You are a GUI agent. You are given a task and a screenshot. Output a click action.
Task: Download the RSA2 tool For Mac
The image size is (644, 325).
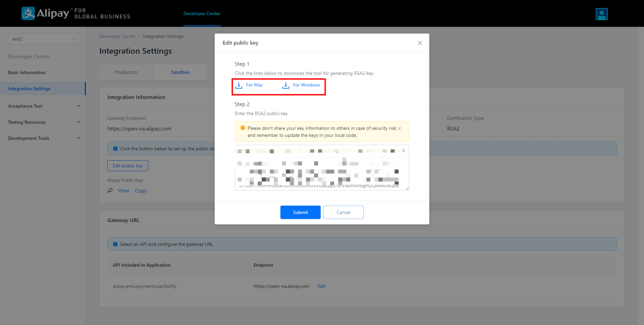(x=254, y=85)
